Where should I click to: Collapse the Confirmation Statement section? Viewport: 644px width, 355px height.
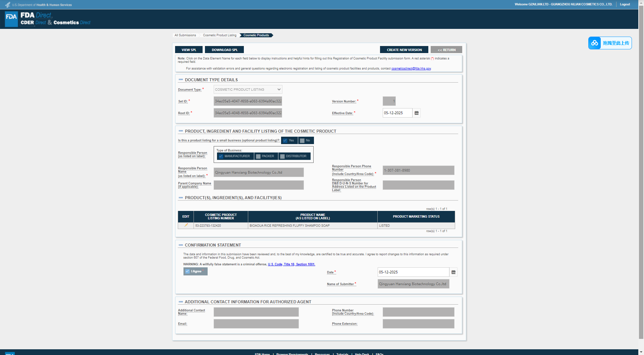point(181,245)
